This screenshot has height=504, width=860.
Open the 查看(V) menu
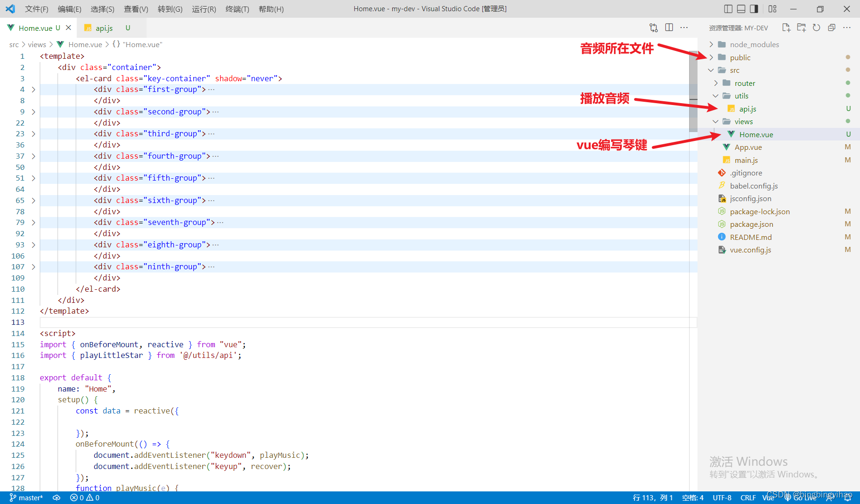click(136, 9)
